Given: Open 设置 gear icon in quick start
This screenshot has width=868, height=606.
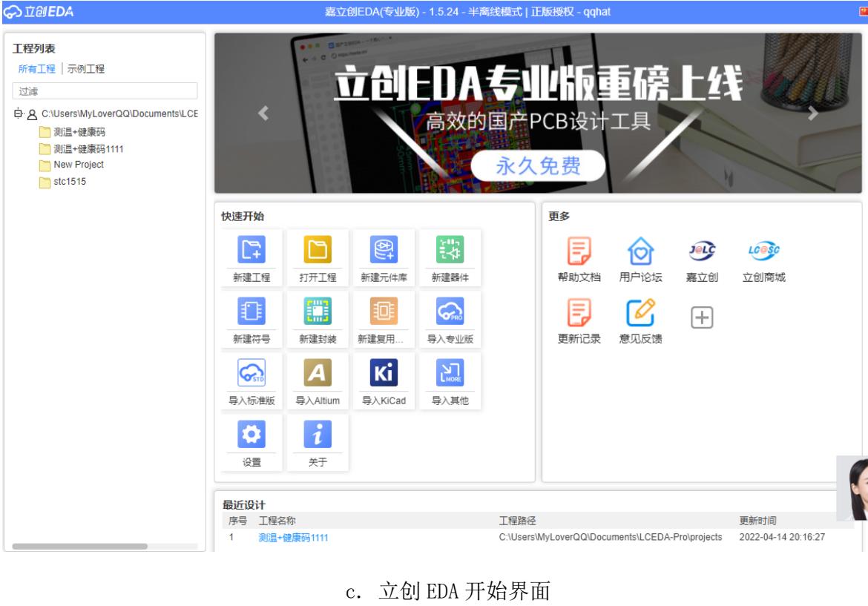Looking at the screenshot, I should 251,435.
